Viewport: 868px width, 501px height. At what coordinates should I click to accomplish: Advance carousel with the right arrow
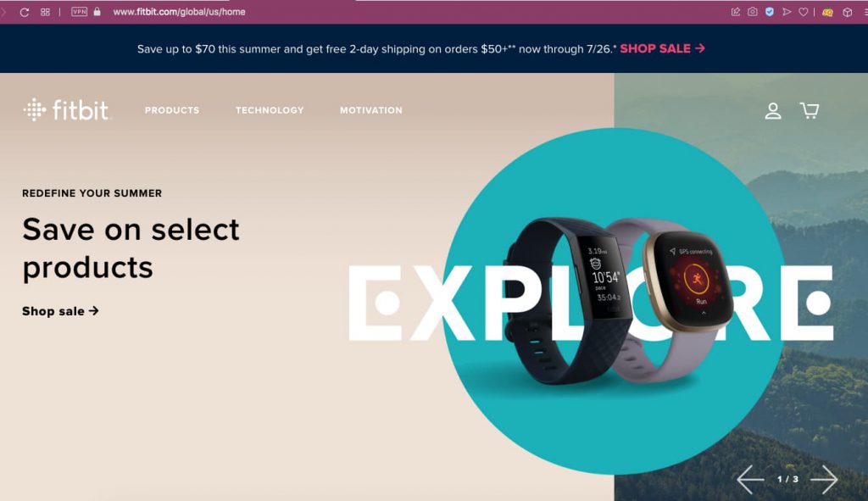pyautogui.click(x=824, y=479)
